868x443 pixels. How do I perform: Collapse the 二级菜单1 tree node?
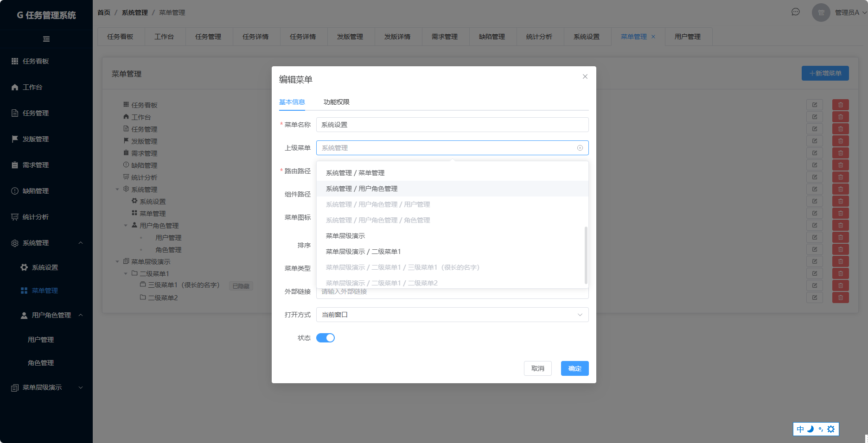pos(126,273)
